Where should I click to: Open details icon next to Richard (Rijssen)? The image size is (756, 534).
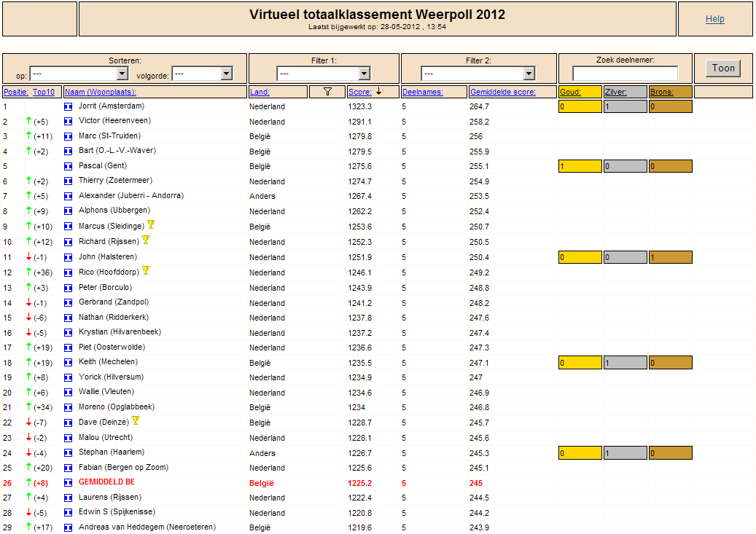pyautogui.click(x=68, y=242)
